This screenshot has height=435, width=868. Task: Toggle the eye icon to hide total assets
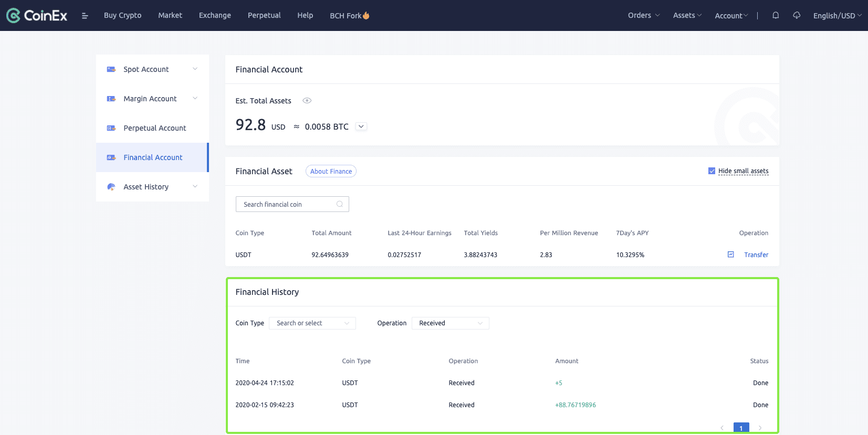click(307, 101)
